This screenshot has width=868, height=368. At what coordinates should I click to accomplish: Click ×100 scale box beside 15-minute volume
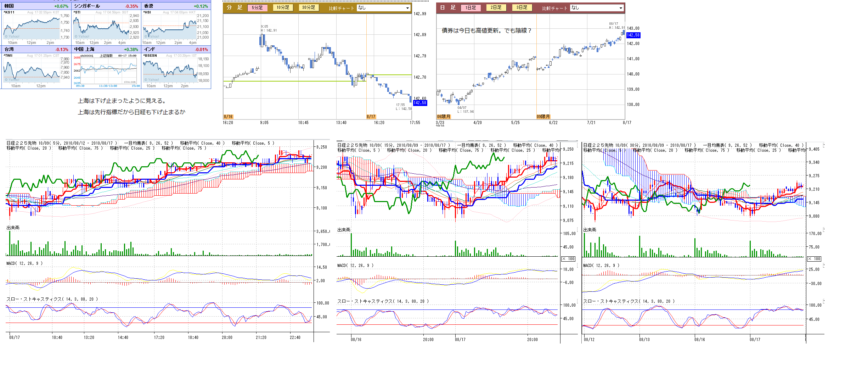[568, 259]
